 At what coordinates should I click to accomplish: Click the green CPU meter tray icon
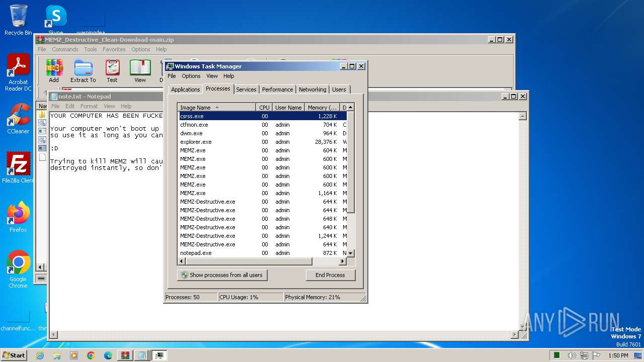pyautogui.click(x=557, y=355)
